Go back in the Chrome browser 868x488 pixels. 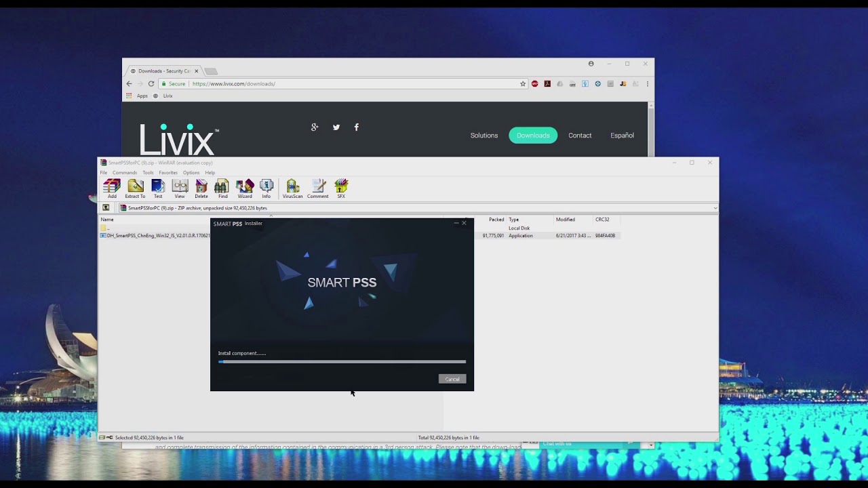coord(129,83)
